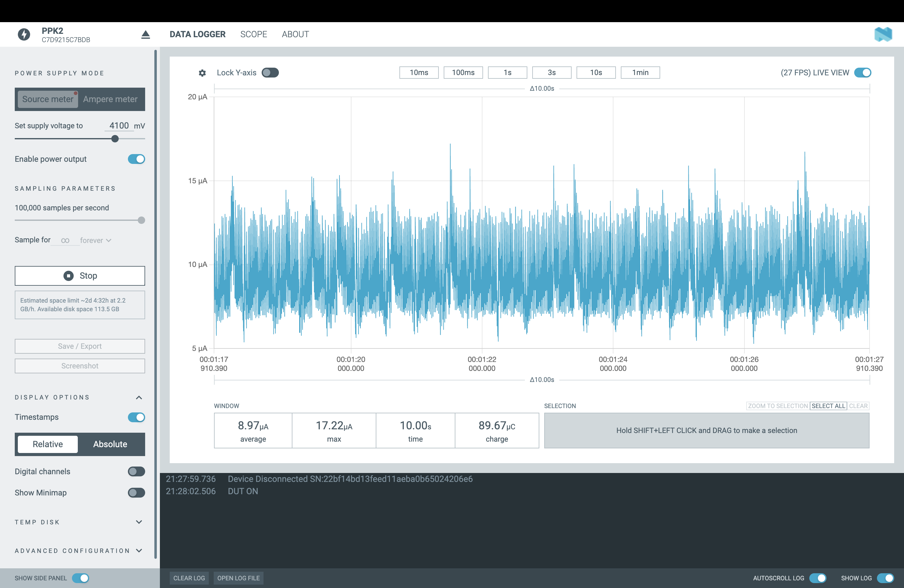Expand the Advanced Configuration section

point(139,551)
